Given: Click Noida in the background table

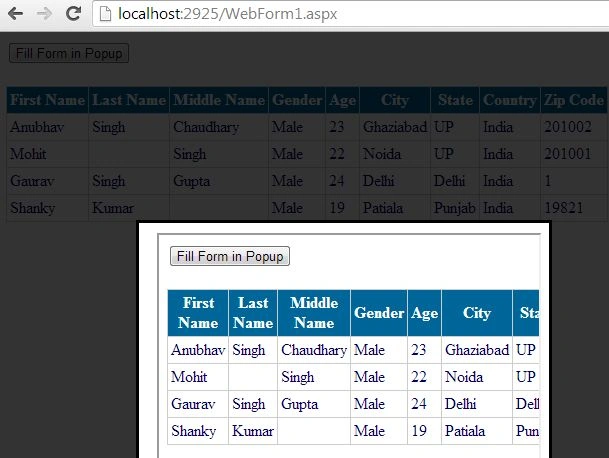Looking at the screenshot, I should [382, 154].
